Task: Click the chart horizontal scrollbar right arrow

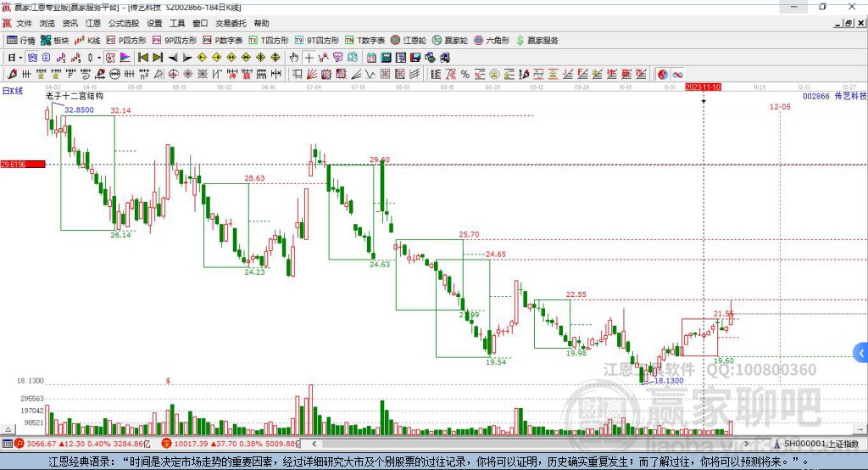Action: (746, 444)
